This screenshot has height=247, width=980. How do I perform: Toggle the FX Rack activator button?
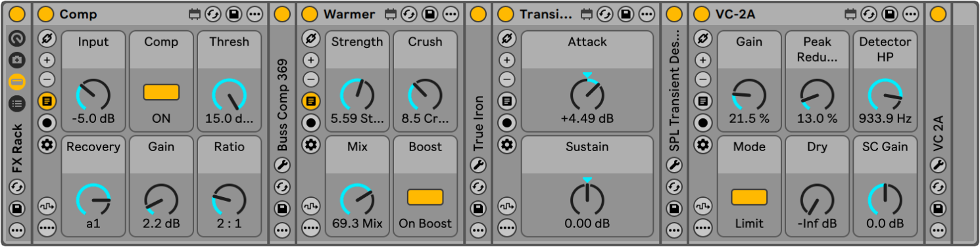click(17, 14)
